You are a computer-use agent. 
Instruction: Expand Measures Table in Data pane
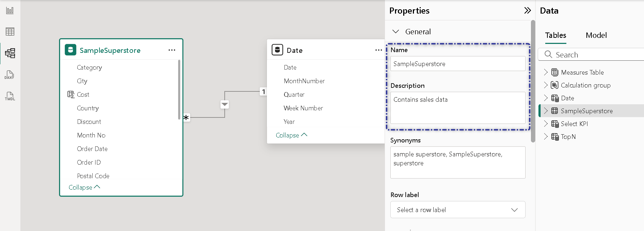point(546,72)
